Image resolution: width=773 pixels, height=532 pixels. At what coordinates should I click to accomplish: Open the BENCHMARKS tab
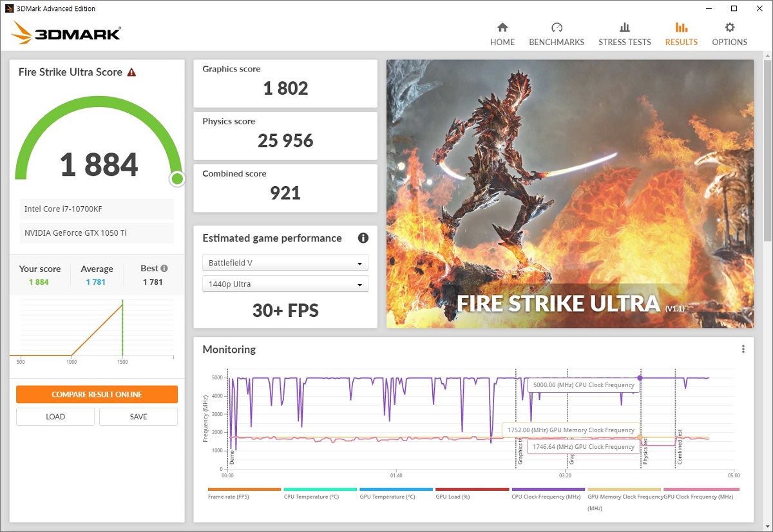[x=557, y=35]
